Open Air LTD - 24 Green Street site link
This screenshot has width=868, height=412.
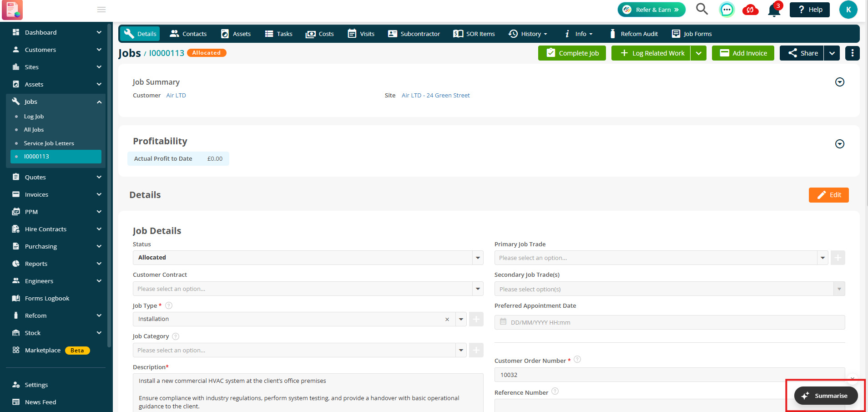point(435,95)
